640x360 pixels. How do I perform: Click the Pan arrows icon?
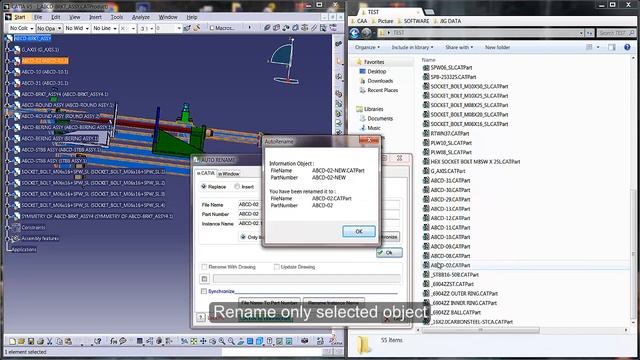click(x=203, y=341)
